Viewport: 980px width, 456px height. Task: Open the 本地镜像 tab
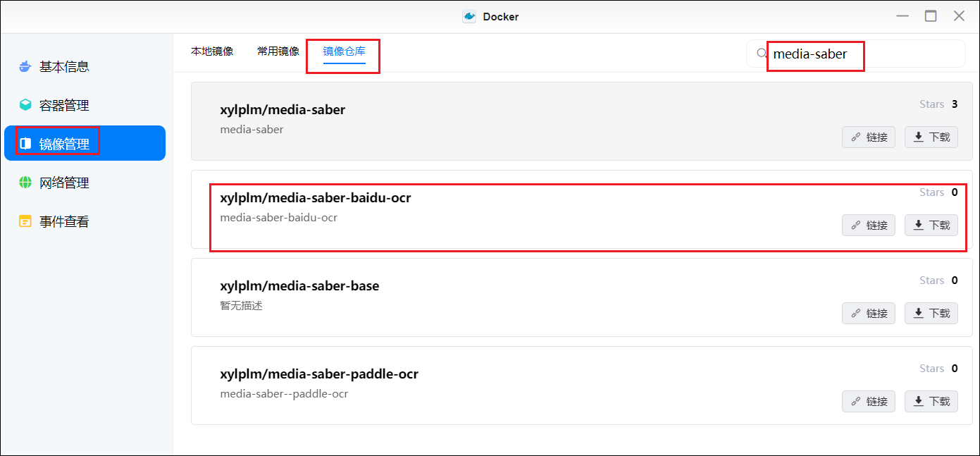[x=212, y=51]
